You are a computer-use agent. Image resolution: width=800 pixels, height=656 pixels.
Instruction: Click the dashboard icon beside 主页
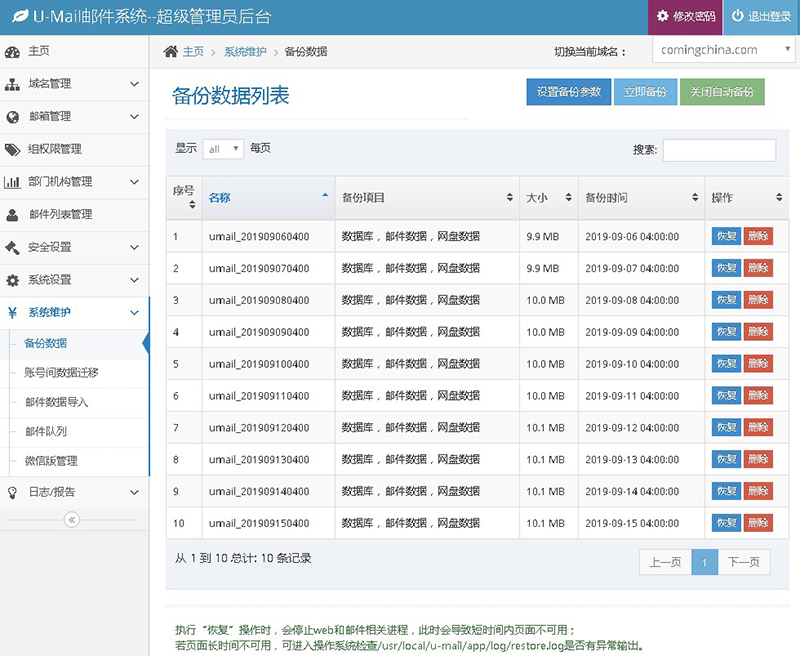(x=12, y=52)
